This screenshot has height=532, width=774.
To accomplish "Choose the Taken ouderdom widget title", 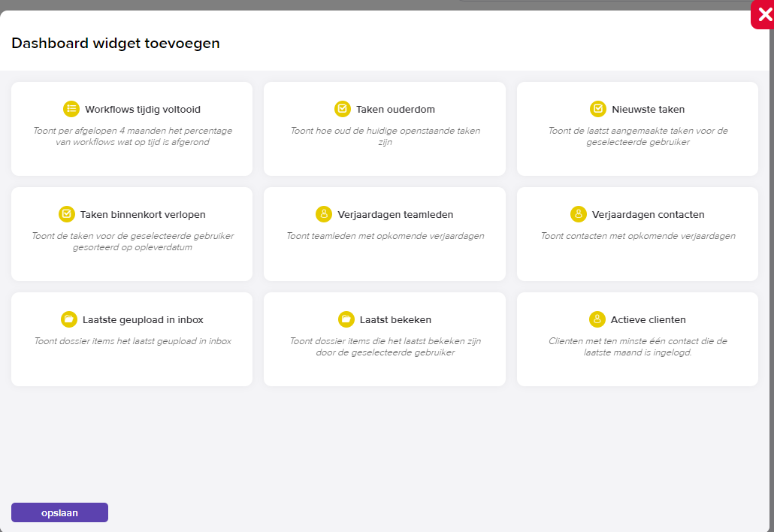I will (395, 109).
